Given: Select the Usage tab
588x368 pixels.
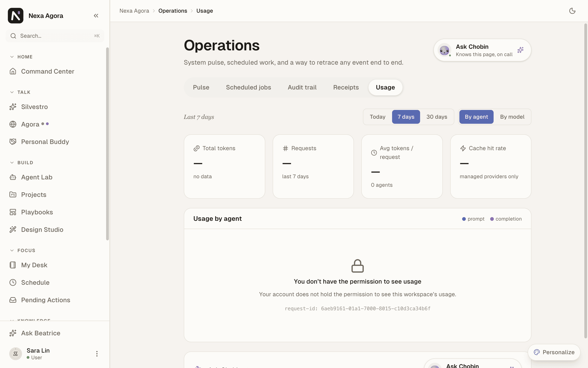Looking at the screenshot, I should click(x=385, y=87).
